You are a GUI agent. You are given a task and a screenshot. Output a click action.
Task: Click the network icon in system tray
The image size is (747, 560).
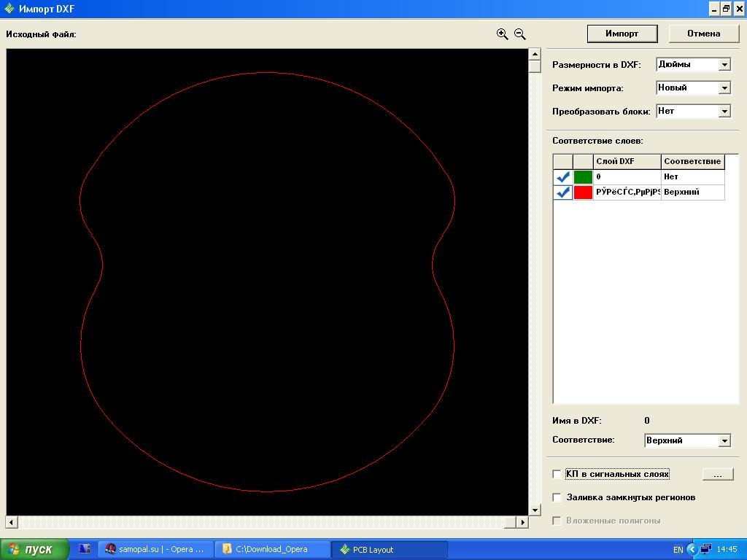pyautogui.click(x=705, y=549)
